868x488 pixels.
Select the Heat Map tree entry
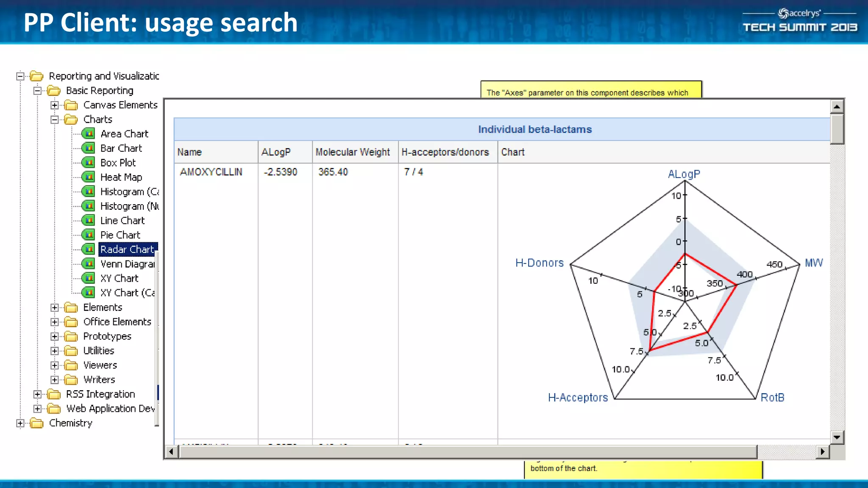[121, 177]
